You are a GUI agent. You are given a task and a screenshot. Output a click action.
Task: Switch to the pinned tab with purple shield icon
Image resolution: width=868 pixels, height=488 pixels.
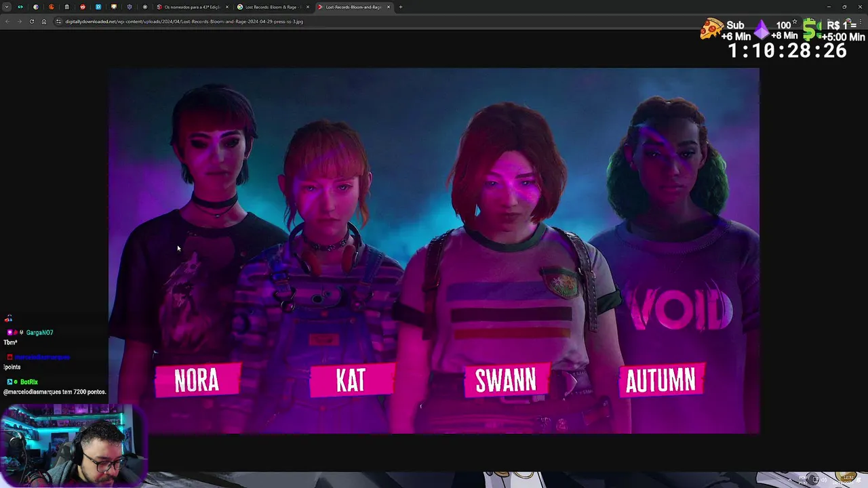click(x=130, y=7)
